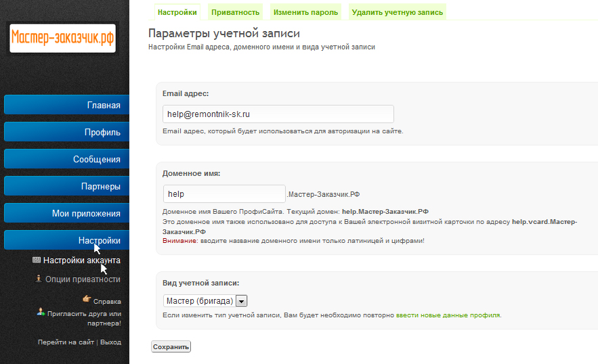Screen dimensions: 598x364
Task: Click the Опции приватности person icon
Action: (39, 279)
